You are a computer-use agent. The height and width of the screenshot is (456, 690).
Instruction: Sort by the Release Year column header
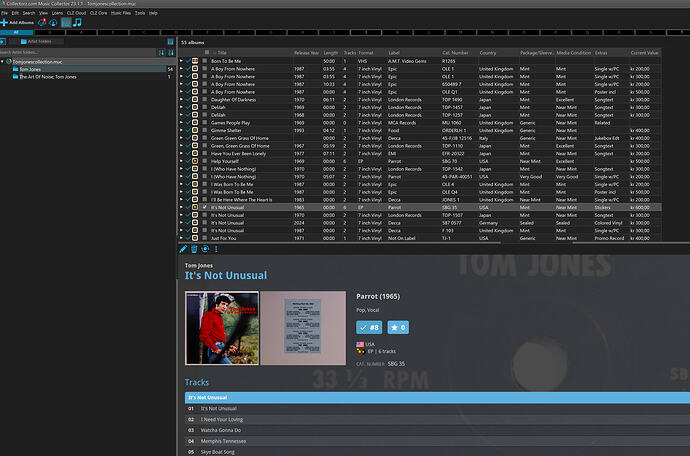[x=307, y=53]
